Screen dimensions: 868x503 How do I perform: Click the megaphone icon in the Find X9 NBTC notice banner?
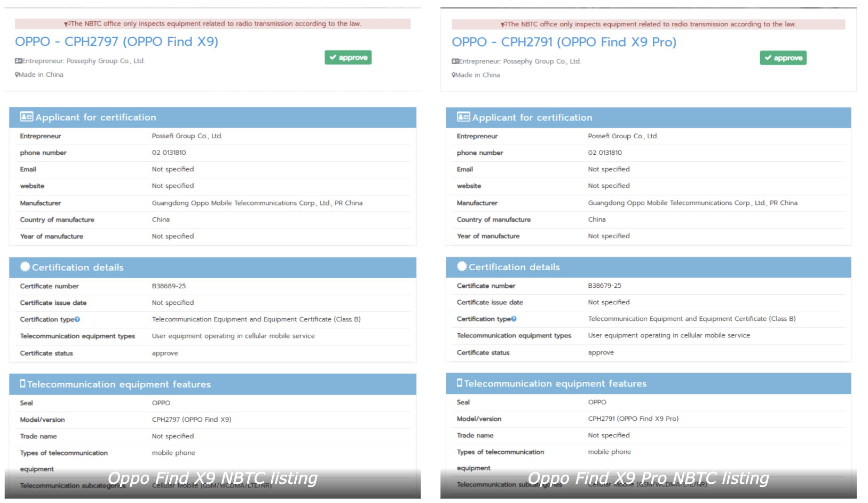67,24
